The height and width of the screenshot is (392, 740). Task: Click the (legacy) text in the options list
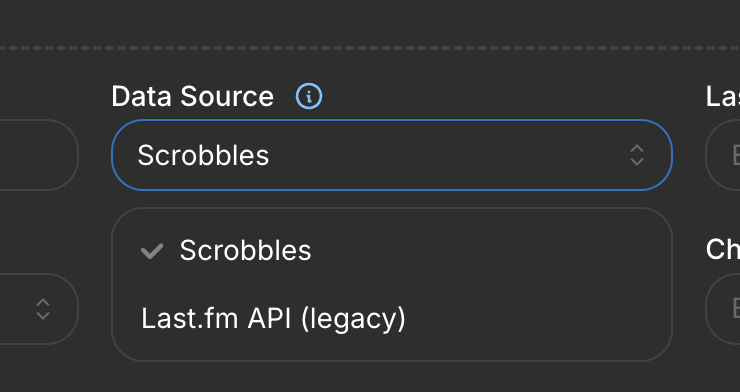pyautogui.click(x=353, y=320)
